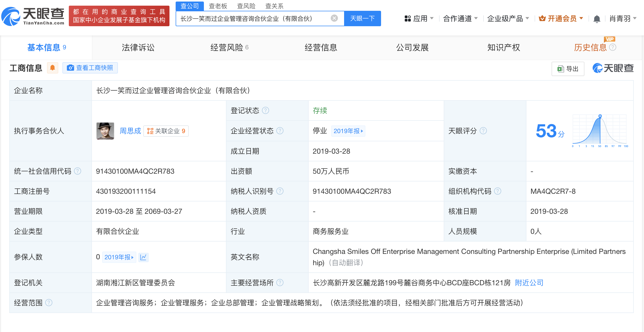644x332 pixels.
Task: Click the VIP badge above 历史信息
Action: click(x=610, y=39)
